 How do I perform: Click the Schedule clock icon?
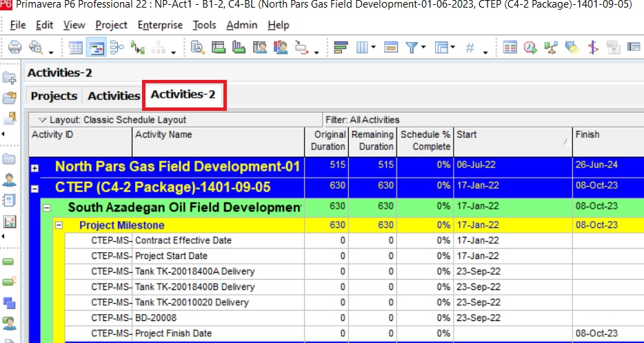click(x=530, y=48)
